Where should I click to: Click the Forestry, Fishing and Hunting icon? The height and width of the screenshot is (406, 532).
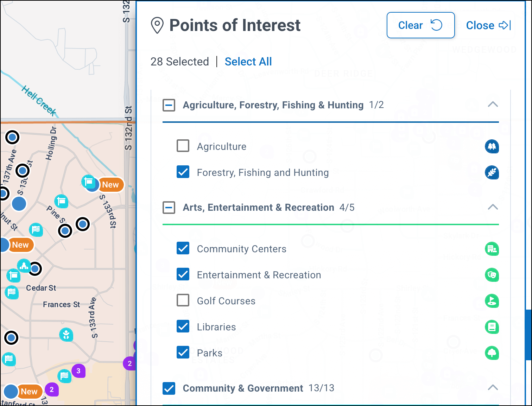tap(492, 172)
